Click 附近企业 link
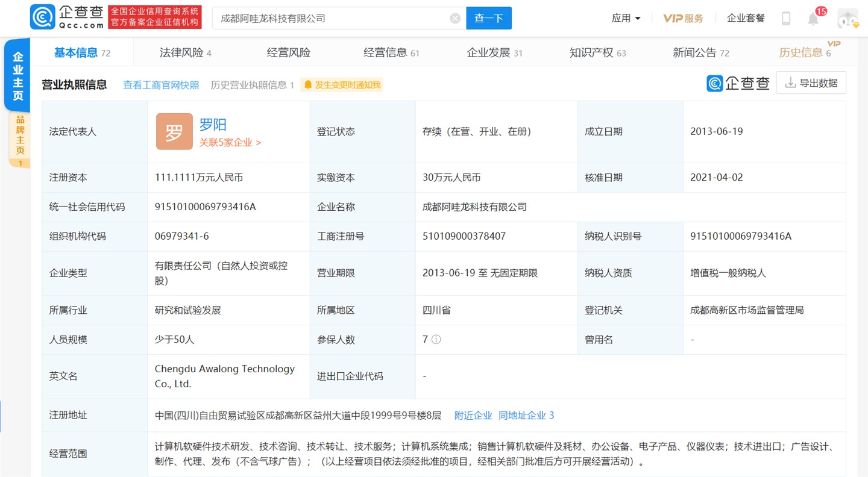Viewport: 868px width, 477px height. pyautogui.click(x=473, y=416)
